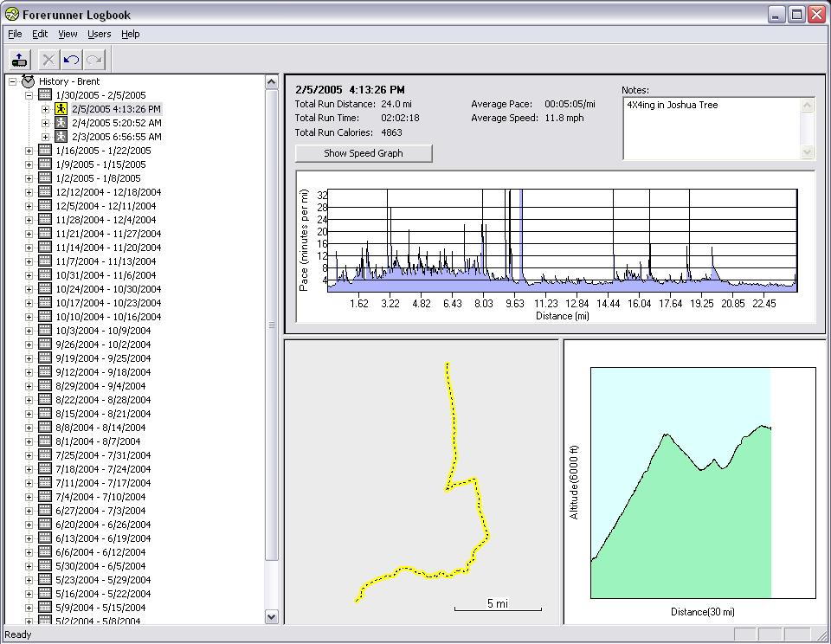Image resolution: width=831 pixels, height=644 pixels.
Task: Select the 6/6/2004 - 6/12/2004 week entry
Action: tap(100, 551)
